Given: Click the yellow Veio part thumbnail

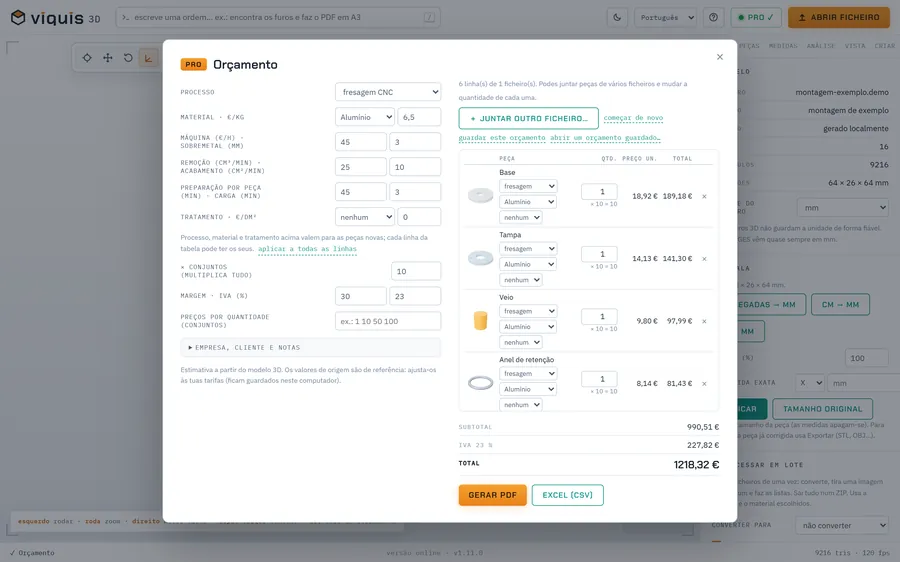Looking at the screenshot, I should (480, 320).
